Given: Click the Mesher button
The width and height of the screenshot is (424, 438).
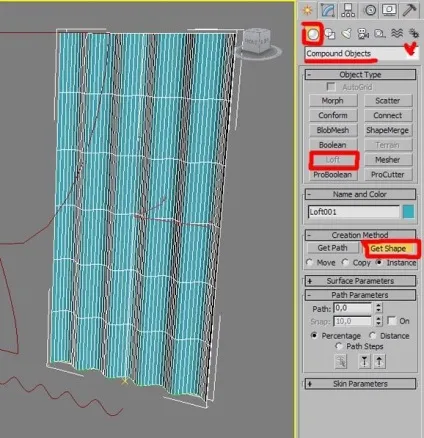Looking at the screenshot, I should coord(388,160).
